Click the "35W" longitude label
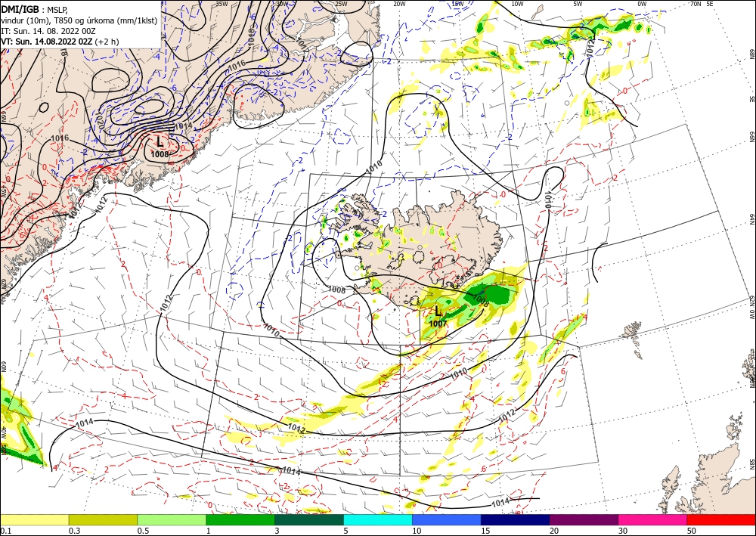The width and height of the screenshot is (756, 536). point(222,3)
